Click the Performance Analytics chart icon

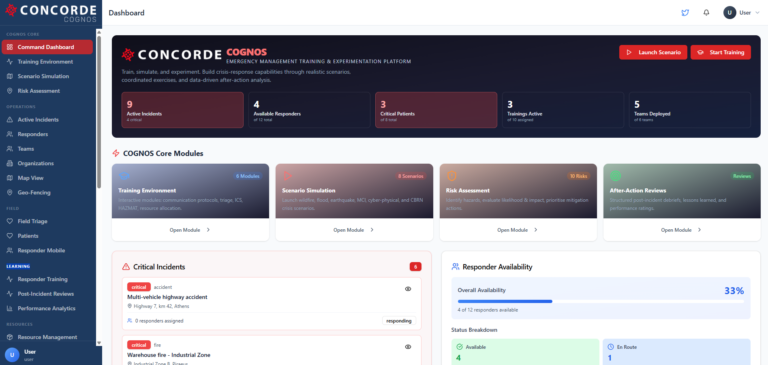click(x=9, y=309)
